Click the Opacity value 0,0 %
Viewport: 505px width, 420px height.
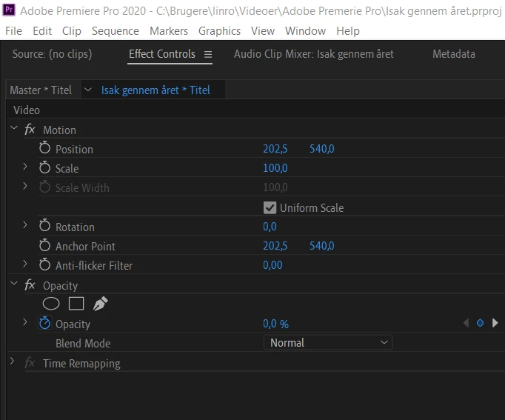tap(275, 324)
